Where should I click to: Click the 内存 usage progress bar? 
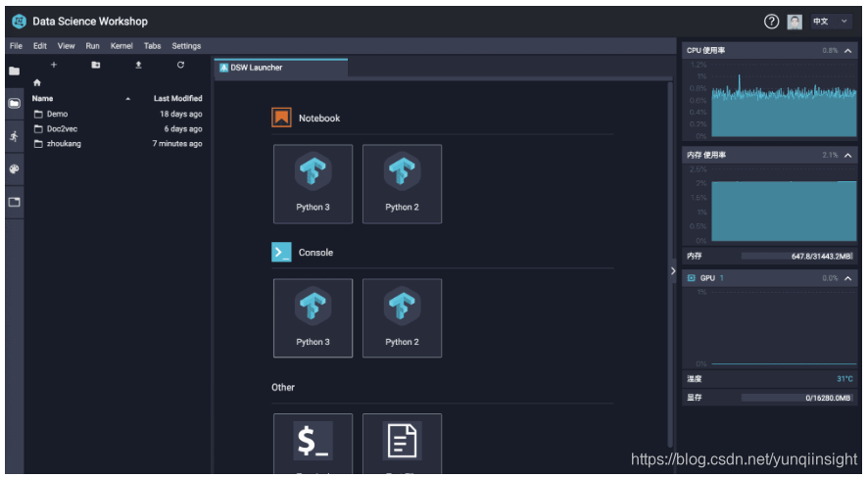click(797, 257)
